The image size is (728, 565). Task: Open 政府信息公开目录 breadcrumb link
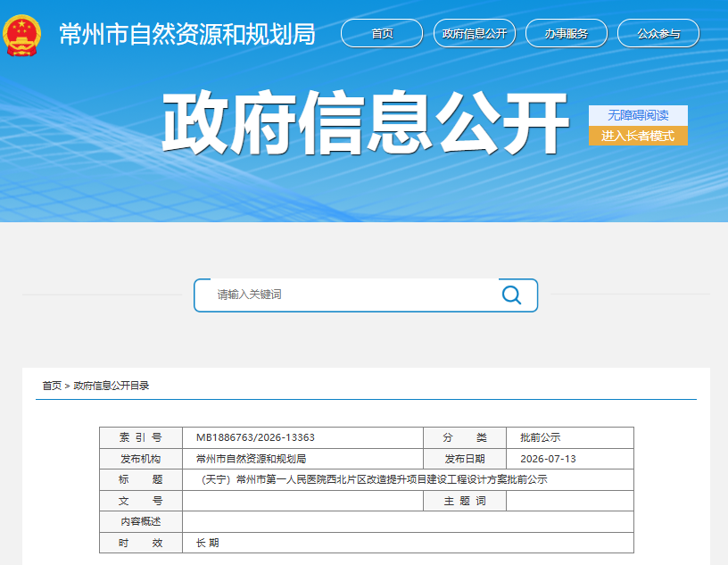click(x=112, y=386)
